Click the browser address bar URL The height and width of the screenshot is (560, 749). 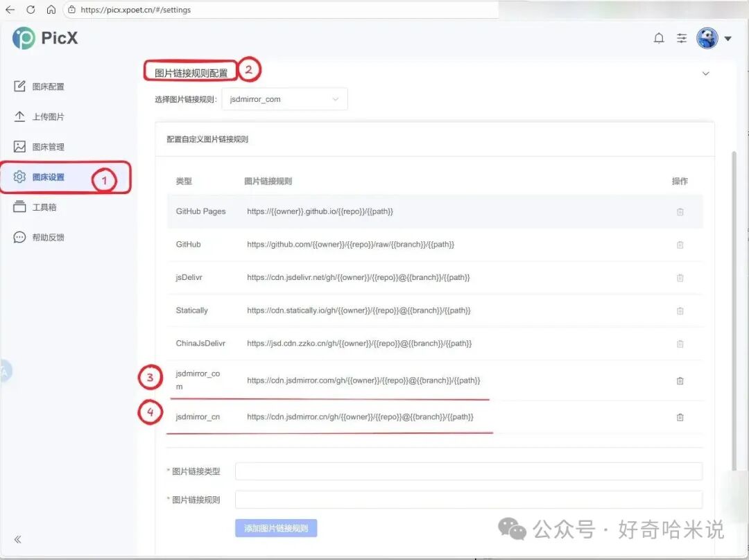[x=136, y=10]
